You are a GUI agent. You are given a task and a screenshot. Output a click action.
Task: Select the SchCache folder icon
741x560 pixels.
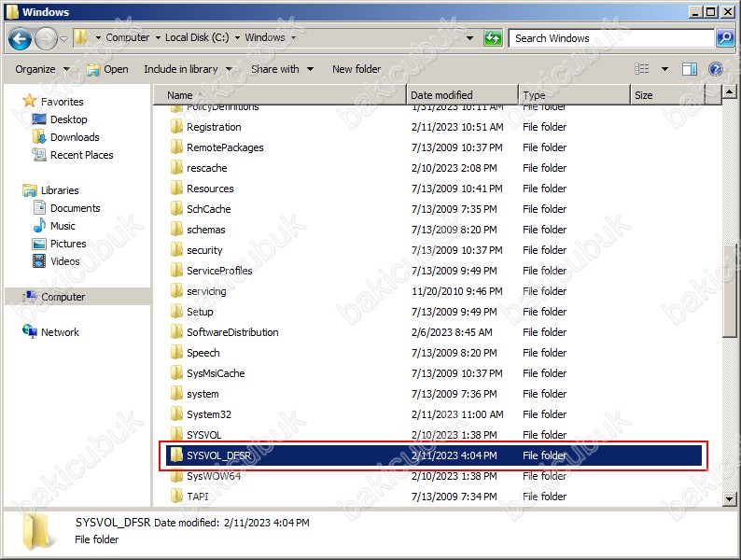[x=176, y=209]
